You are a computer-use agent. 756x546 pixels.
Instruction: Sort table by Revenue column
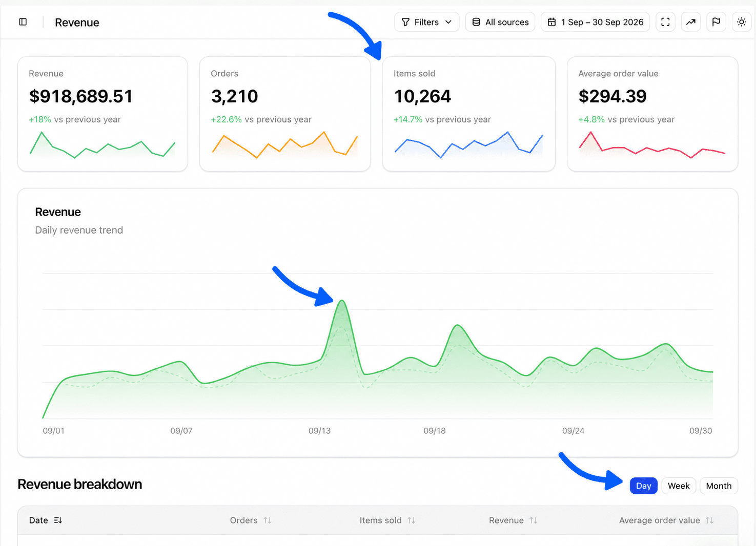coord(513,520)
